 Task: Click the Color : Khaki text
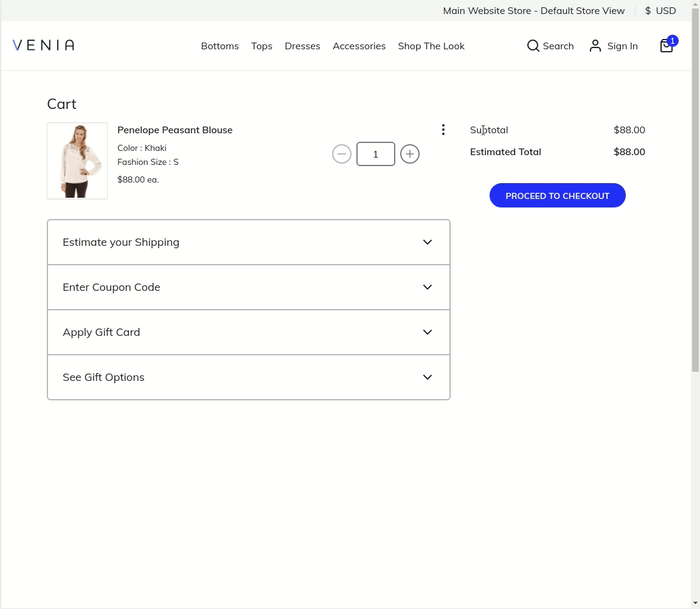coord(142,148)
